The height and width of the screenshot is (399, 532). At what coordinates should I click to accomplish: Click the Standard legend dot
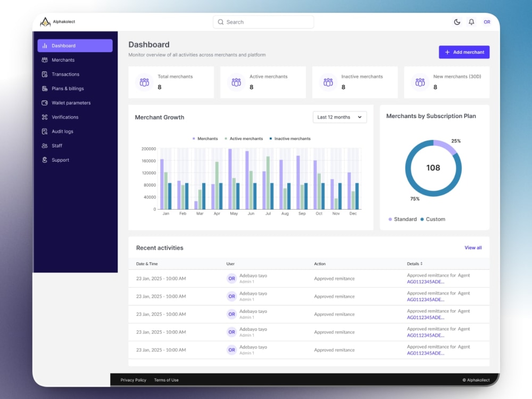click(390, 219)
